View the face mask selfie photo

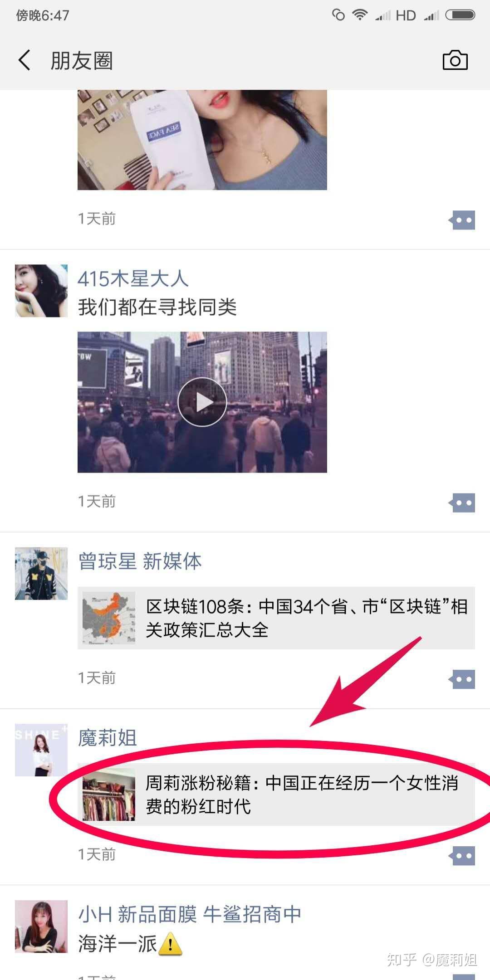tap(202, 140)
